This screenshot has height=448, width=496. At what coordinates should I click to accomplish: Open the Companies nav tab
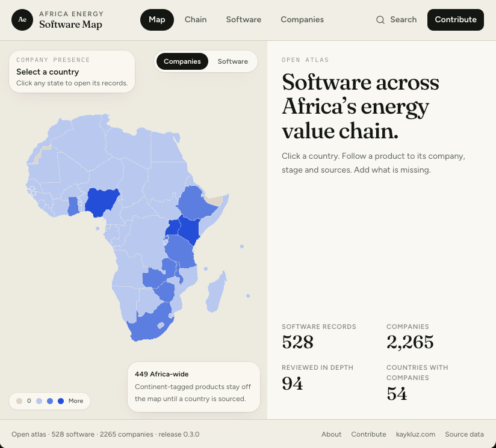(302, 20)
